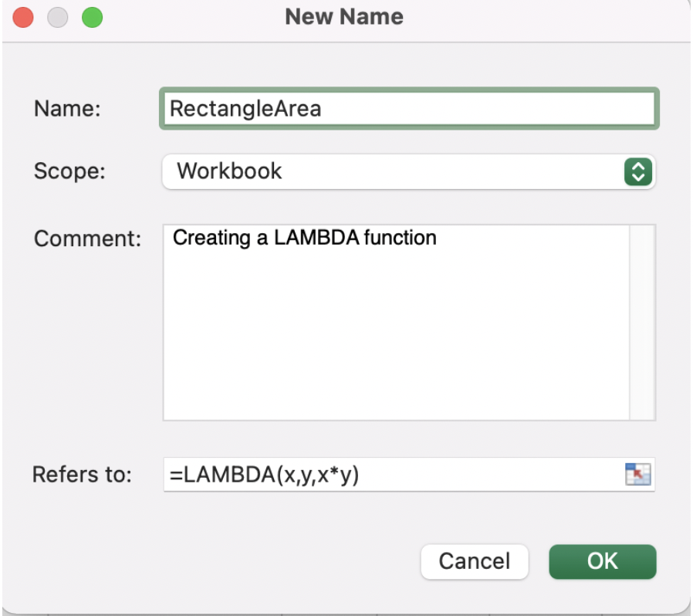Click the "Refers to:" label

tap(82, 475)
